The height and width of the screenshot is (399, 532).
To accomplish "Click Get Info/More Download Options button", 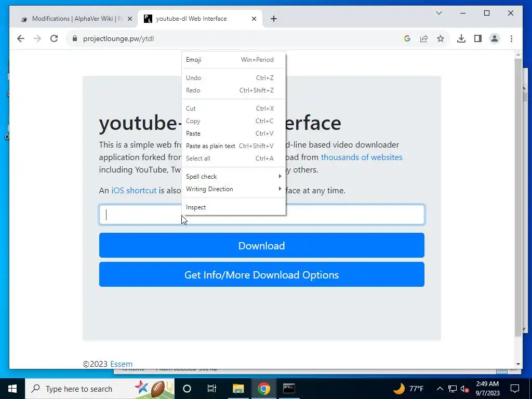I will (x=262, y=274).
